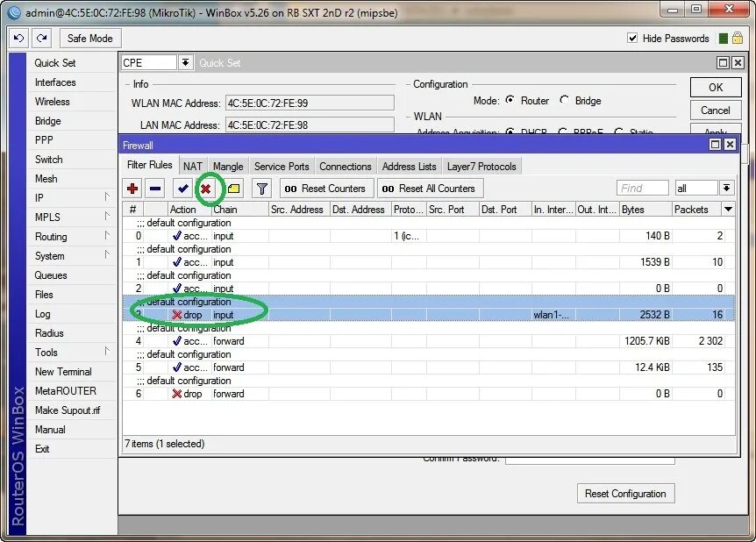Click accept icon in rule 0
756x542 pixels.
[x=177, y=236]
